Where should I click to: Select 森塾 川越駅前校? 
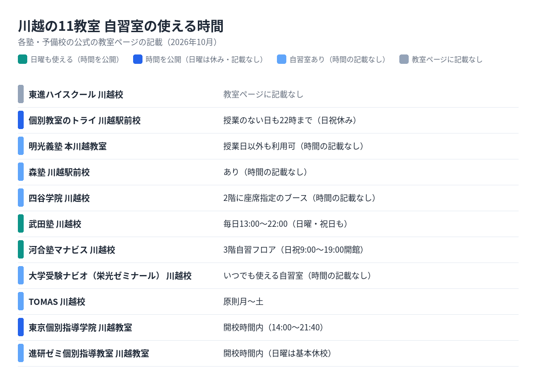[x=59, y=172]
